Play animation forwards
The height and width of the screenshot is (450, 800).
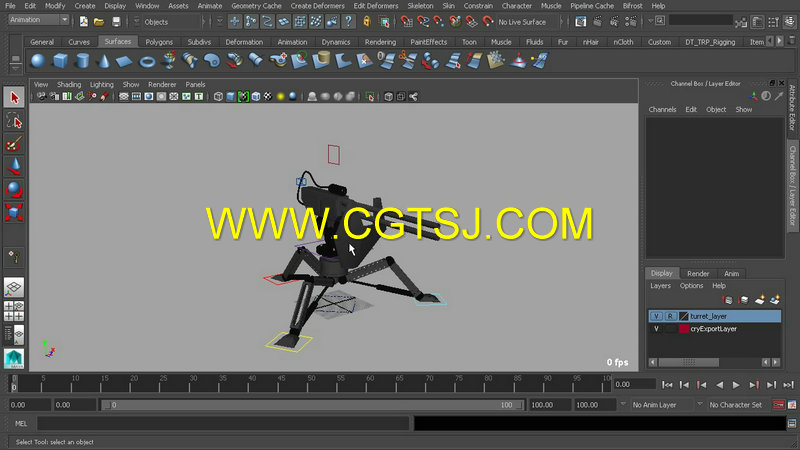pyautogui.click(x=736, y=385)
